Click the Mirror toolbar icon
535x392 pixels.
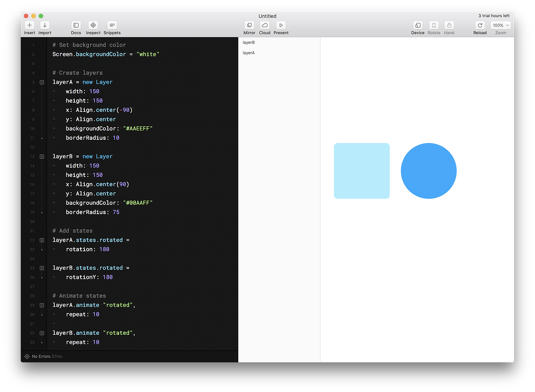pyautogui.click(x=250, y=25)
